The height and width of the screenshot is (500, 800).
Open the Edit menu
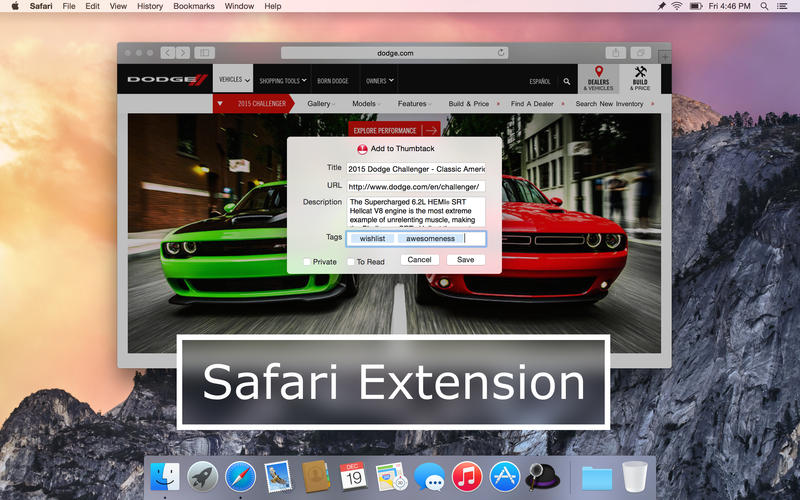[92, 6]
